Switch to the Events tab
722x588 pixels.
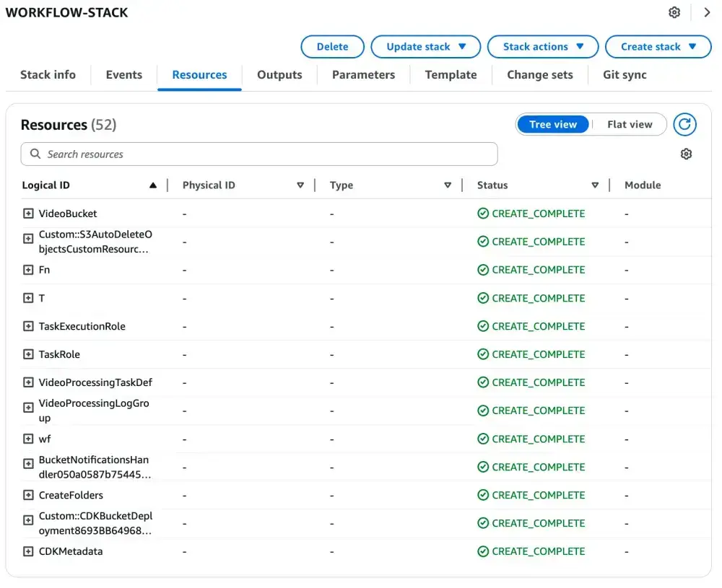[123, 75]
